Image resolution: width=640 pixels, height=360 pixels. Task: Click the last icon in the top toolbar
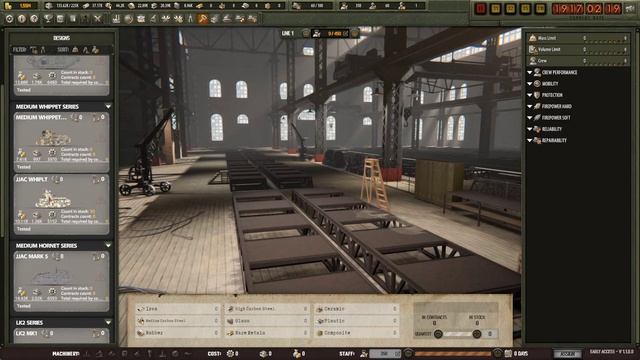(x=252, y=19)
